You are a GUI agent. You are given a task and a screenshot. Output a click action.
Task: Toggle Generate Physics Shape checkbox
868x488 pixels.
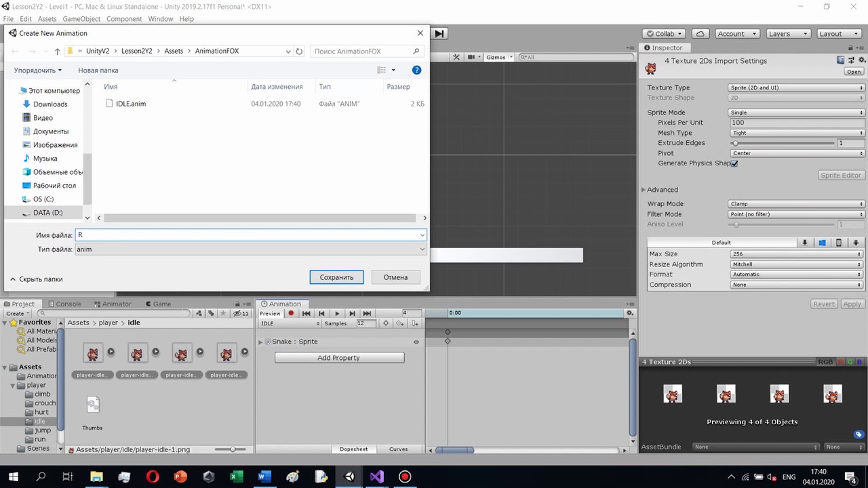pyautogui.click(x=734, y=163)
